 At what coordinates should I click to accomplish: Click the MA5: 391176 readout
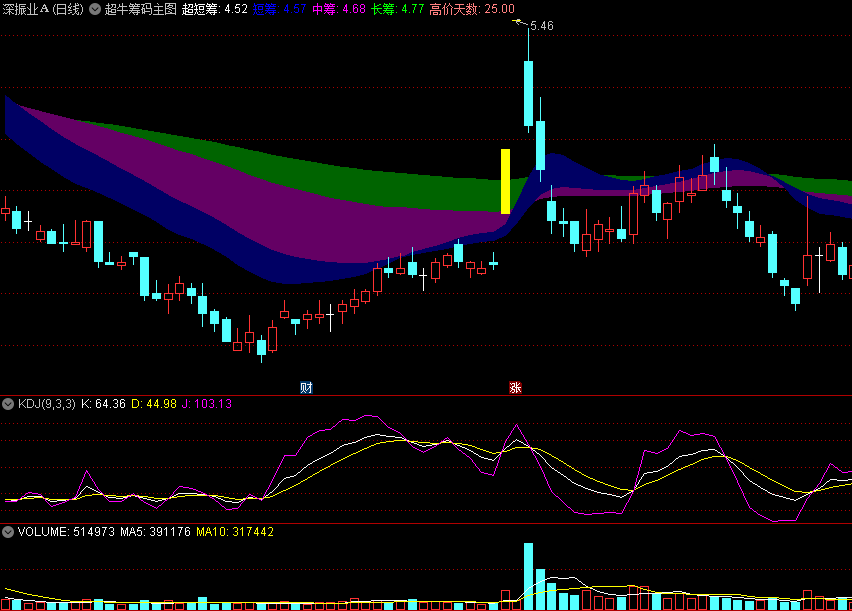coord(155,532)
